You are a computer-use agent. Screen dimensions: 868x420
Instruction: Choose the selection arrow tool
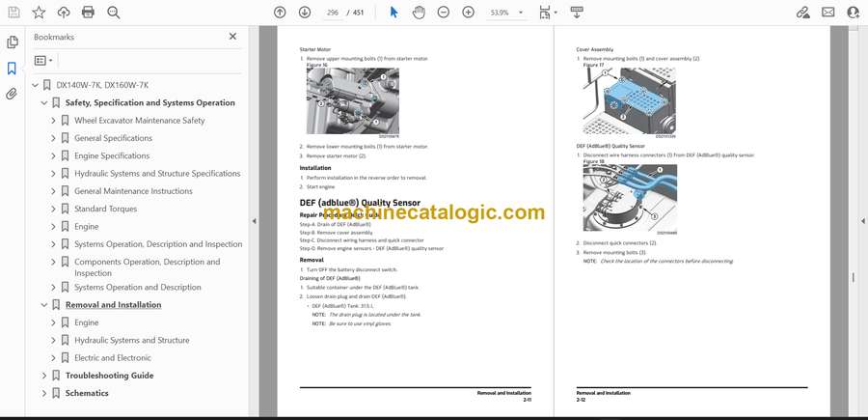(393, 13)
